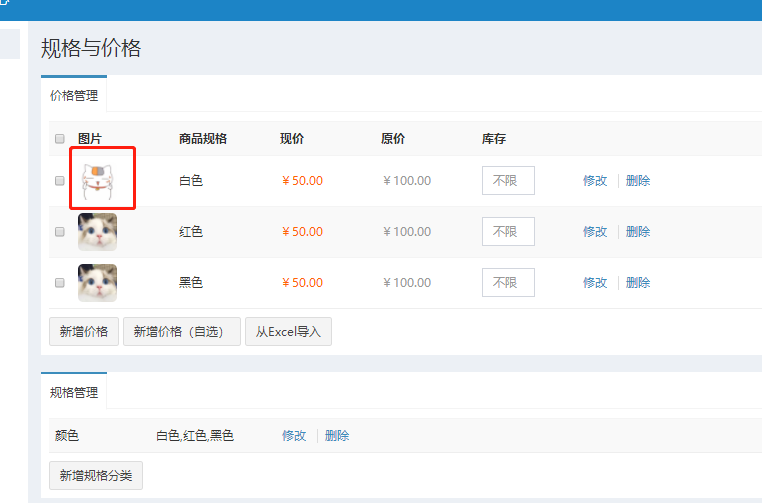Viewport: 762px width, 503px height.
Task: Click 删除 link for the 黑色 row
Action: tap(638, 283)
